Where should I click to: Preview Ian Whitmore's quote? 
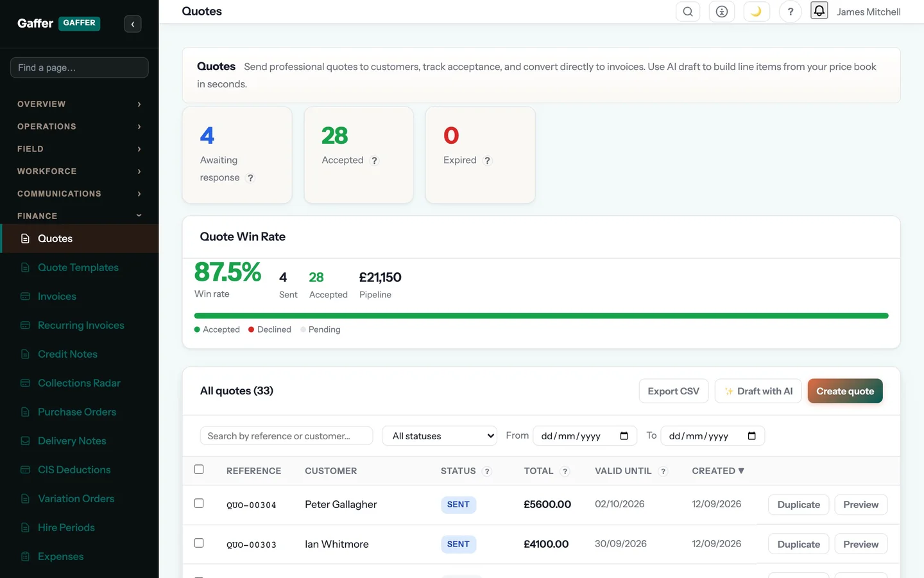pos(860,545)
